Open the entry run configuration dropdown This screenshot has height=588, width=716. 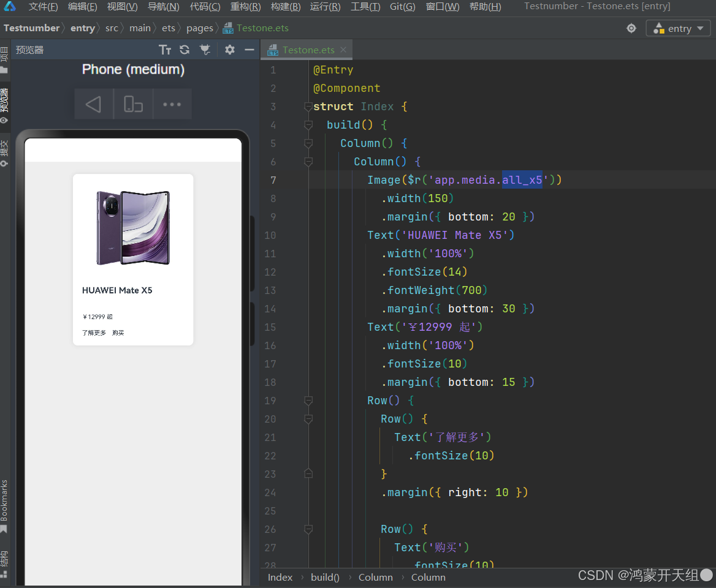(x=679, y=28)
